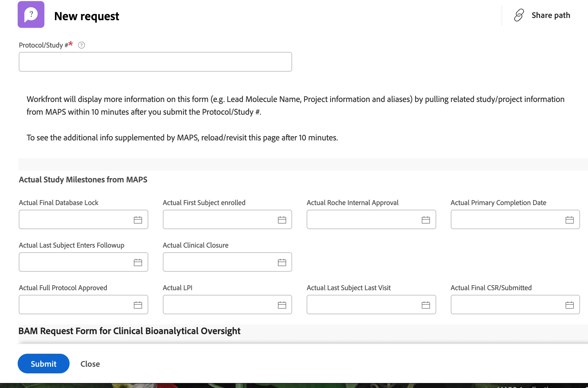Open calendar for Actual Primary Completion Date
Screen dimensions: 588x388
(570, 220)
